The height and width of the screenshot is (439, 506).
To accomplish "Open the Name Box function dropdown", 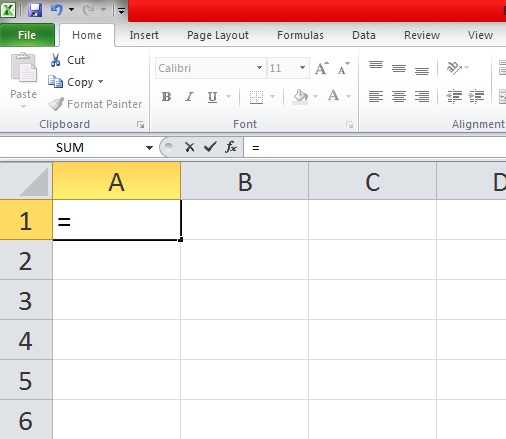I will [x=149, y=148].
